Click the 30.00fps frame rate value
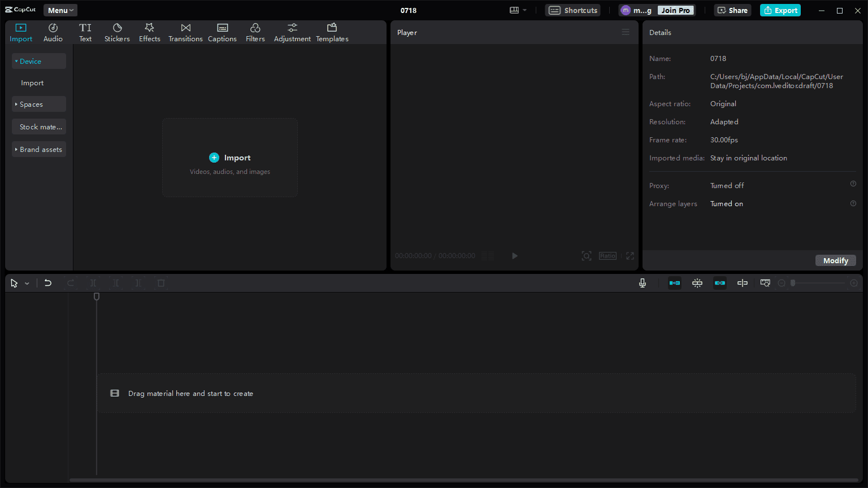Screen dimensions: 868x488 pos(724,140)
